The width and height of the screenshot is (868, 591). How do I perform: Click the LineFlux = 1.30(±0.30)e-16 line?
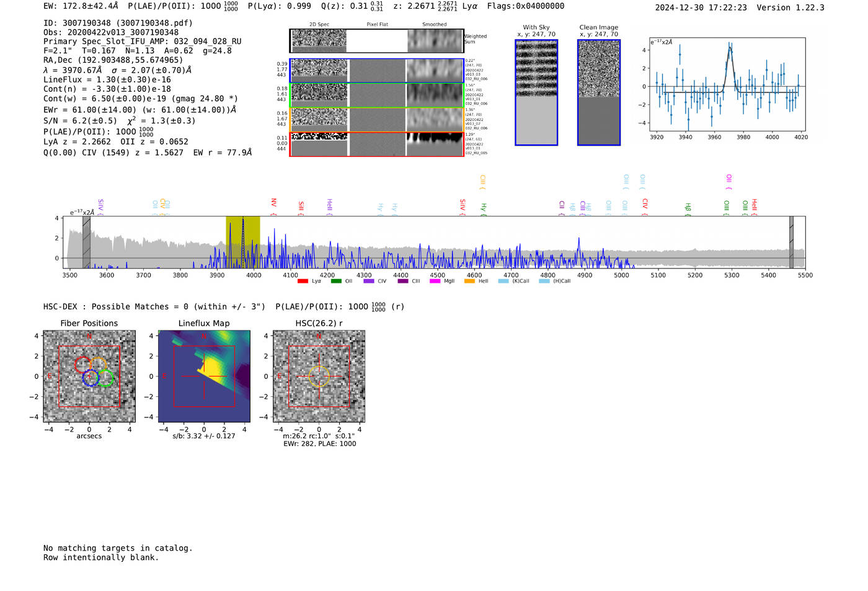tap(107, 79)
